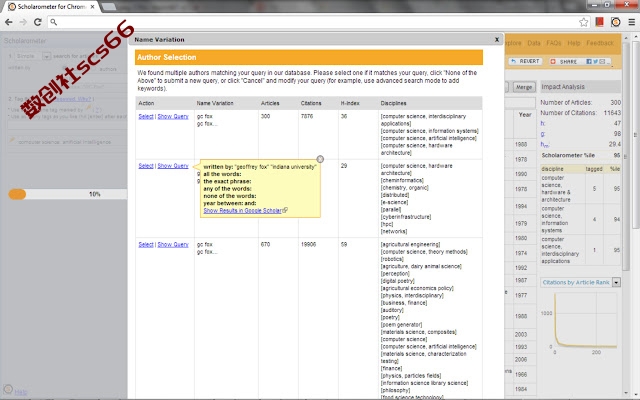Click the citations value 7876
The width and height of the screenshot is (640, 400).
307,116
